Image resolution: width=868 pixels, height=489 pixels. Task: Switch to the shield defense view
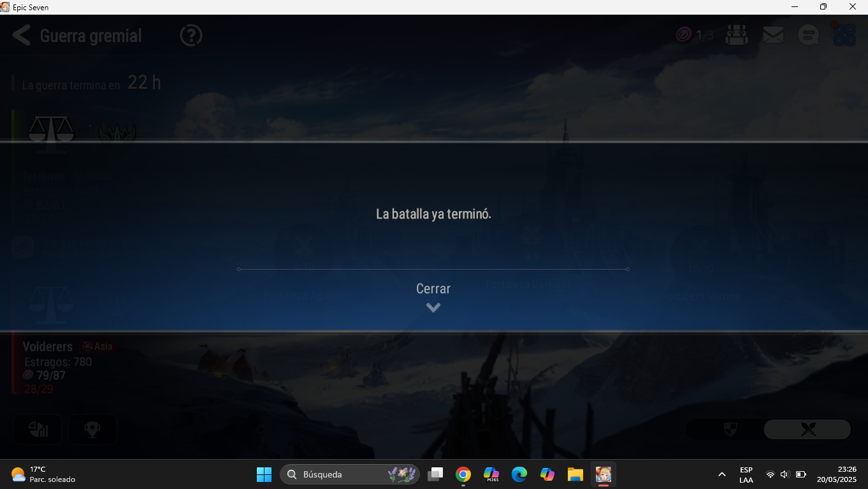point(730,429)
